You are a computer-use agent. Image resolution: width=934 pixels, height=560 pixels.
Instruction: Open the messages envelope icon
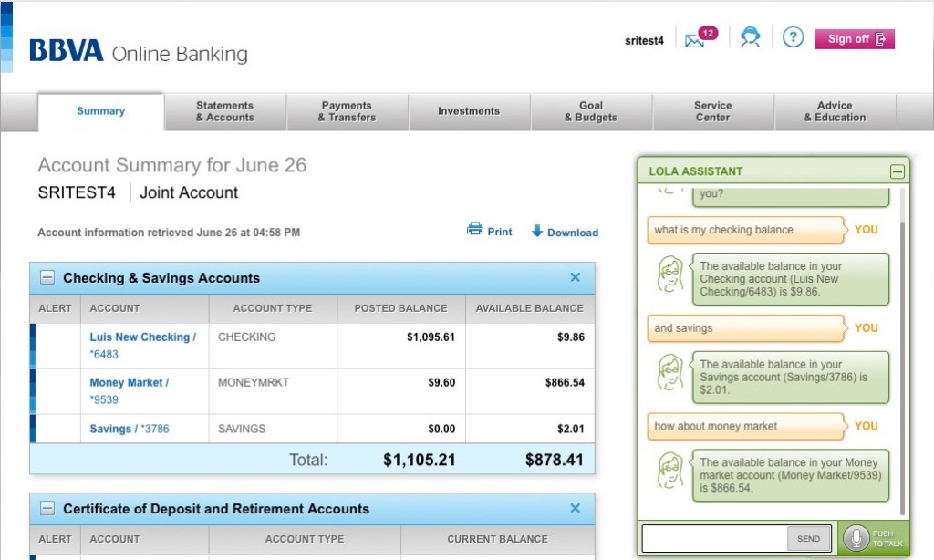(695, 40)
